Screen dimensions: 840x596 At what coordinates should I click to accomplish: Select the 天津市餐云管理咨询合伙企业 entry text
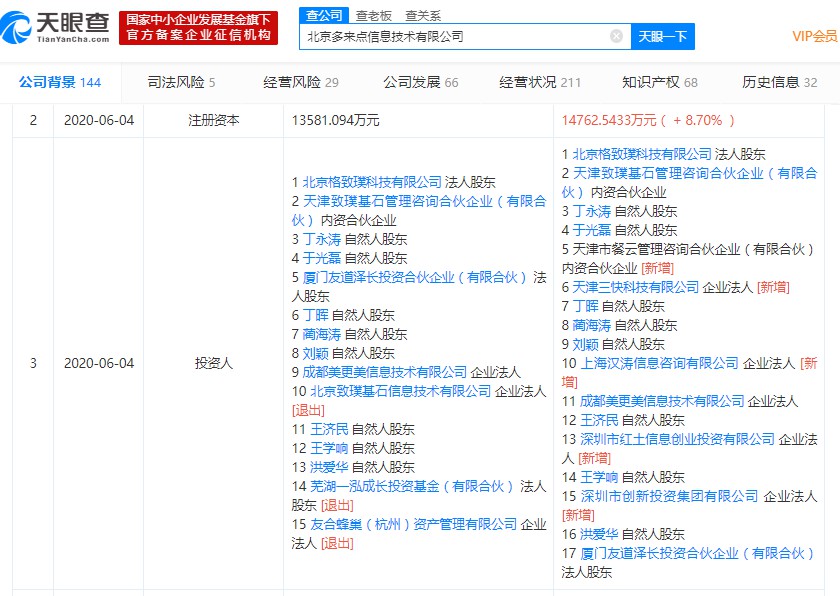tap(693, 250)
